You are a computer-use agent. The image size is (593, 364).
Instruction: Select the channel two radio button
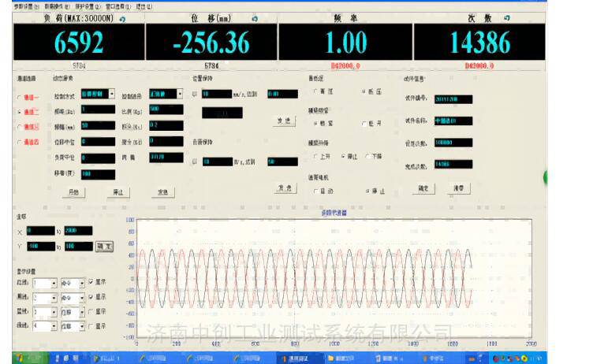point(19,112)
